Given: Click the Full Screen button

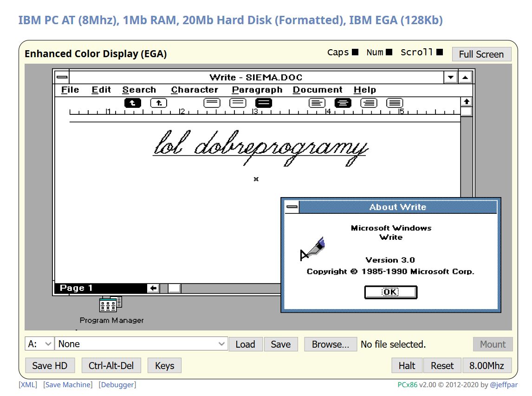Looking at the screenshot, I should [481, 54].
